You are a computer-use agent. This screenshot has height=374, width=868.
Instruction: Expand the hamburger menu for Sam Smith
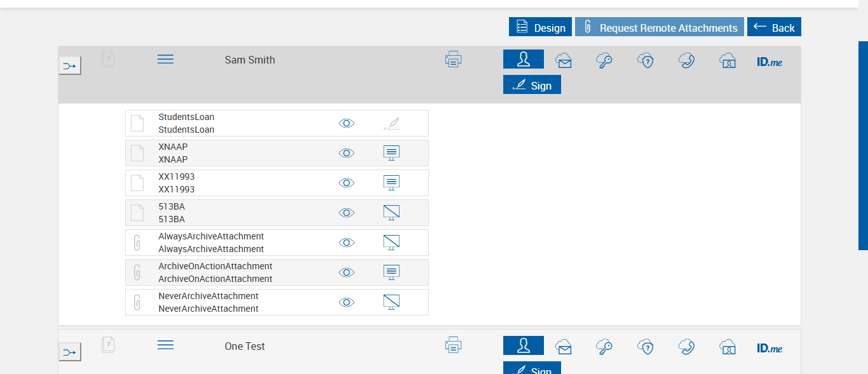(165, 59)
